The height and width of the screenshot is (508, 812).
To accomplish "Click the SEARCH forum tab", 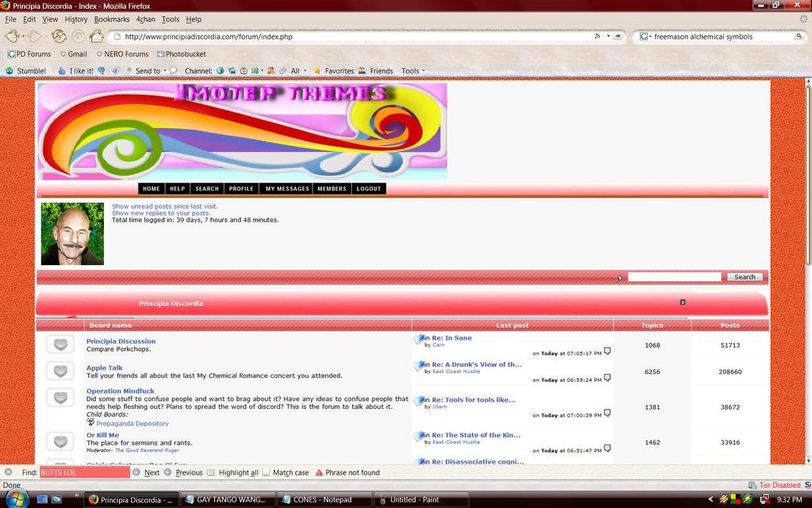I will [x=207, y=189].
